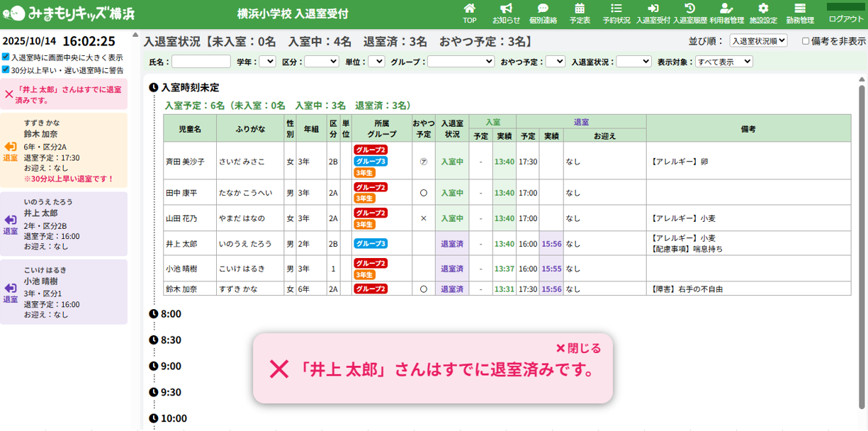Click the 氏名 search input field
The height and width of the screenshot is (431, 868).
[201, 62]
